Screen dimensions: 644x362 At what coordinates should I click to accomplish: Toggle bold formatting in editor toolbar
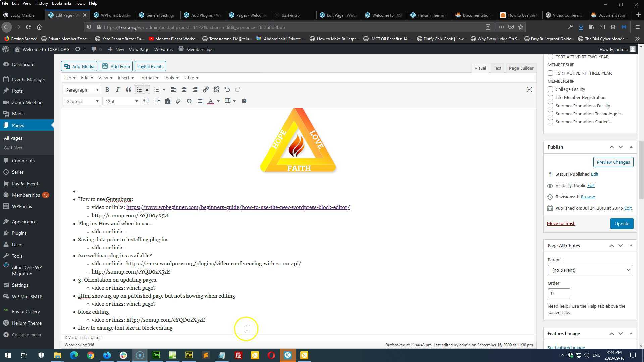pyautogui.click(x=107, y=90)
